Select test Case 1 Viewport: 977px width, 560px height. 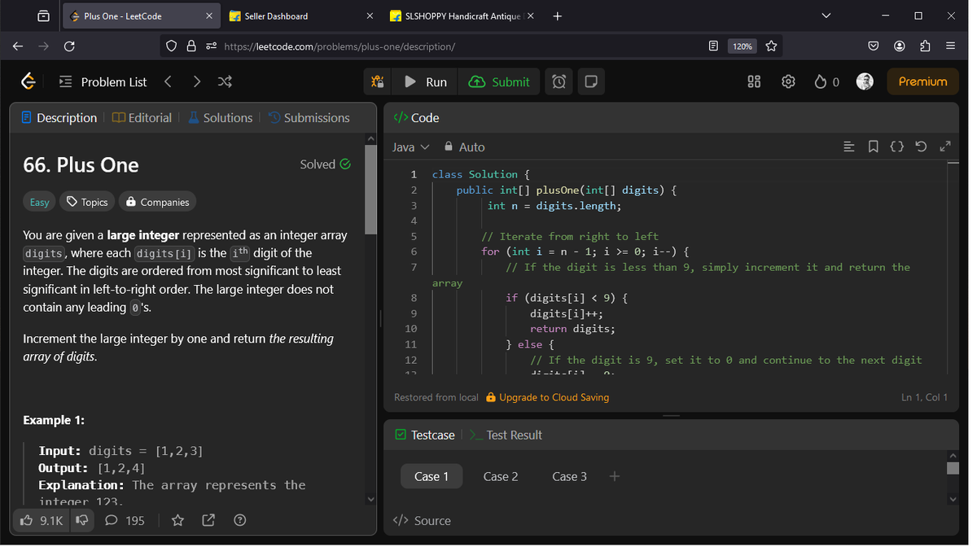pos(432,476)
